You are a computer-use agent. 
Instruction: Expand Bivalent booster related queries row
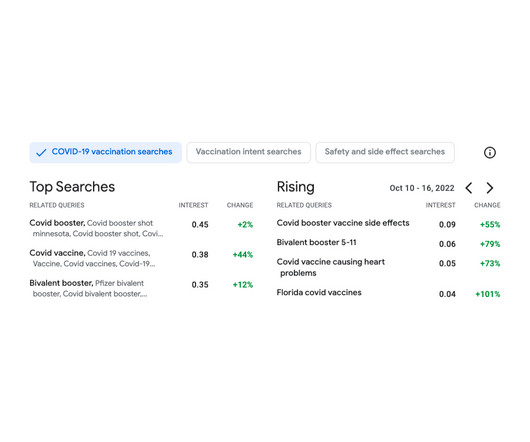141,289
